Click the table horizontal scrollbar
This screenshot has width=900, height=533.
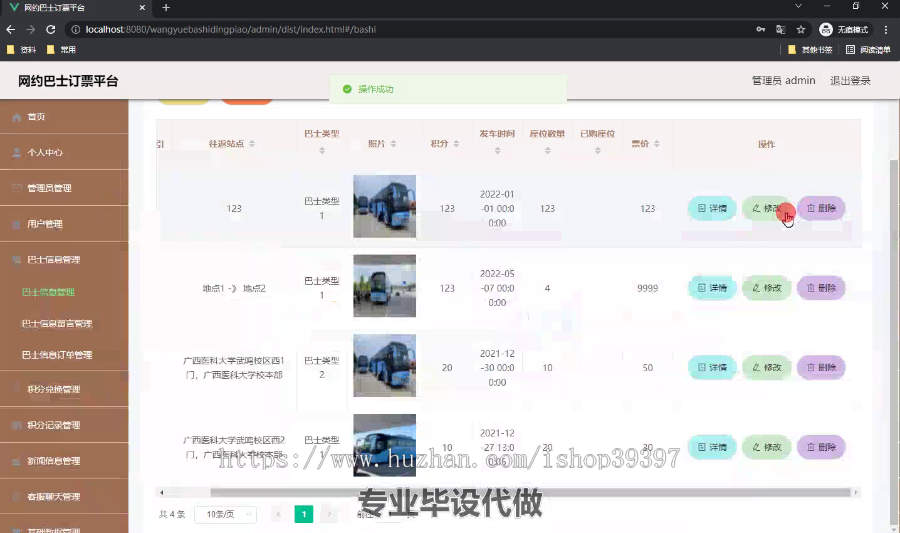(530, 492)
